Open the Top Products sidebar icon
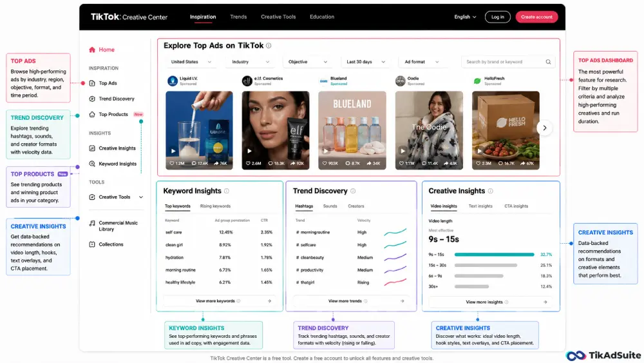The image size is (644, 363). tap(92, 114)
